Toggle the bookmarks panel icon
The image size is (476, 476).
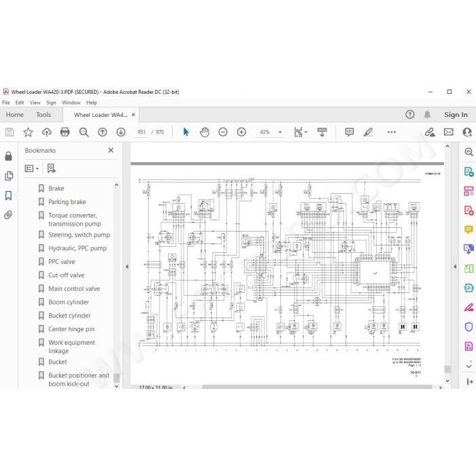(x=8, y=195)
